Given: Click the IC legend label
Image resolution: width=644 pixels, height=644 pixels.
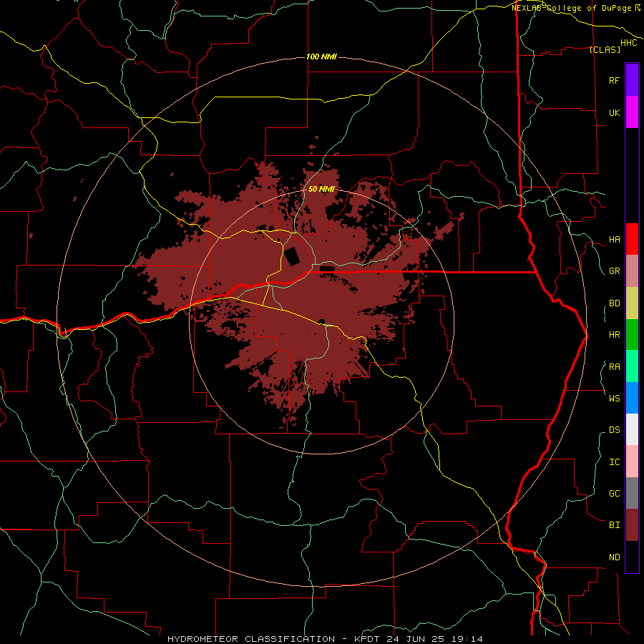Looking at the screenshot, I should pyautogui.click(x=614, y=462).
